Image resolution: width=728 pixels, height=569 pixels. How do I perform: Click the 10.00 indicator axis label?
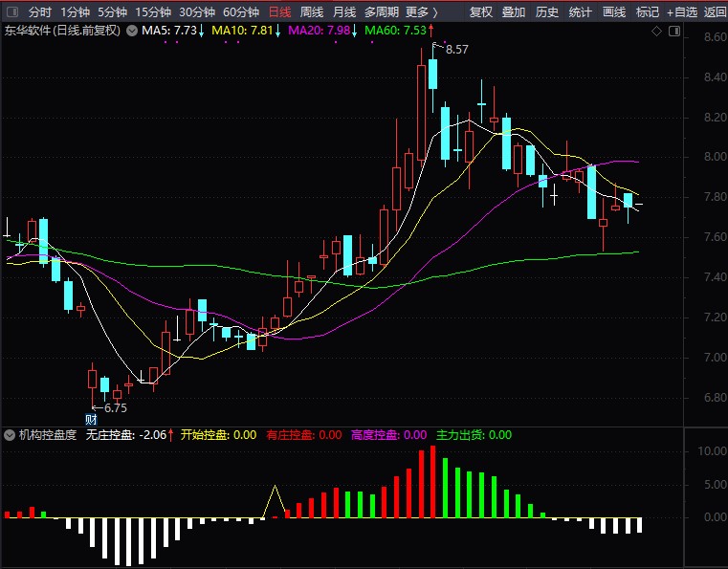click(x=712, y=451)
